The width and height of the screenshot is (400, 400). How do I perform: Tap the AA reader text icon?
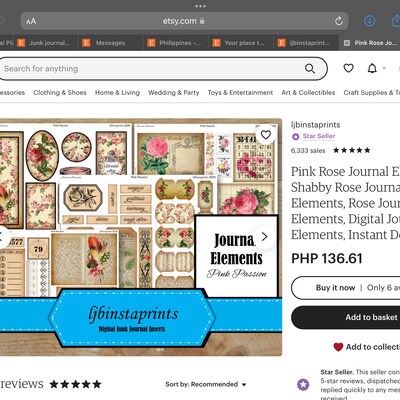pos(31,21)
